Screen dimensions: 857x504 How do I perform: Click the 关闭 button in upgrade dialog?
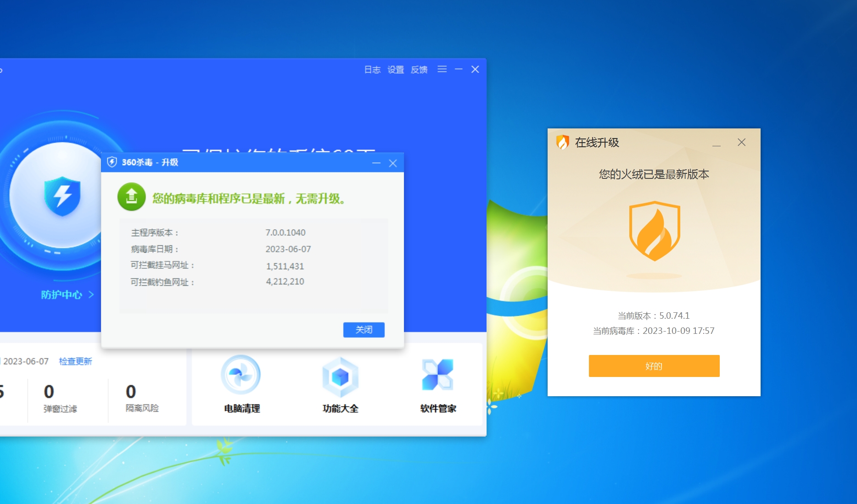[x=364, y=330]
